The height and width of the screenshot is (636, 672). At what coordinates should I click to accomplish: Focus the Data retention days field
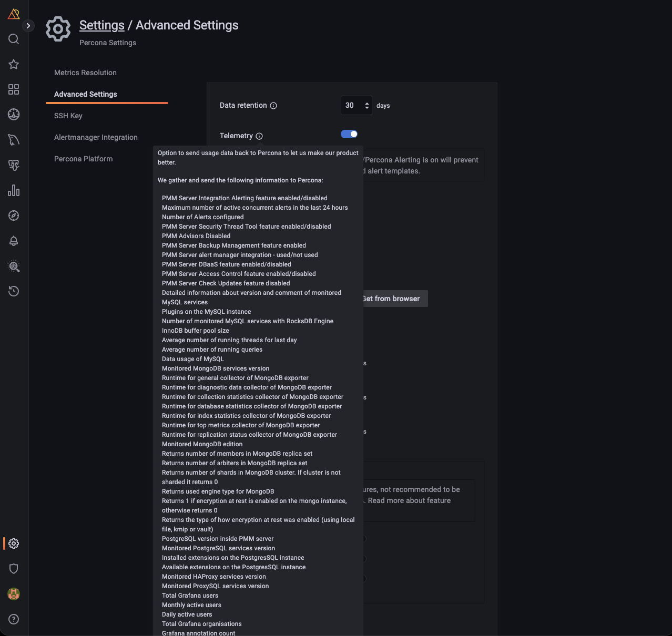(356, 105)
